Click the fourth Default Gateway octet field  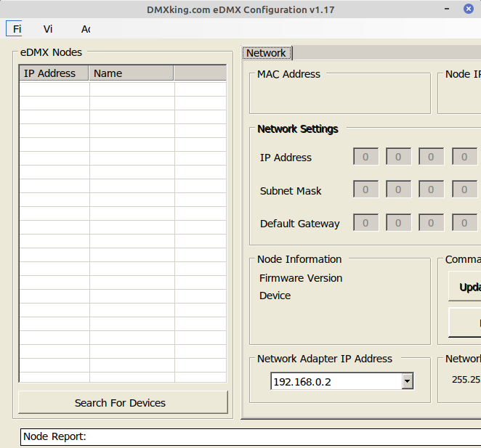[464, 222]
